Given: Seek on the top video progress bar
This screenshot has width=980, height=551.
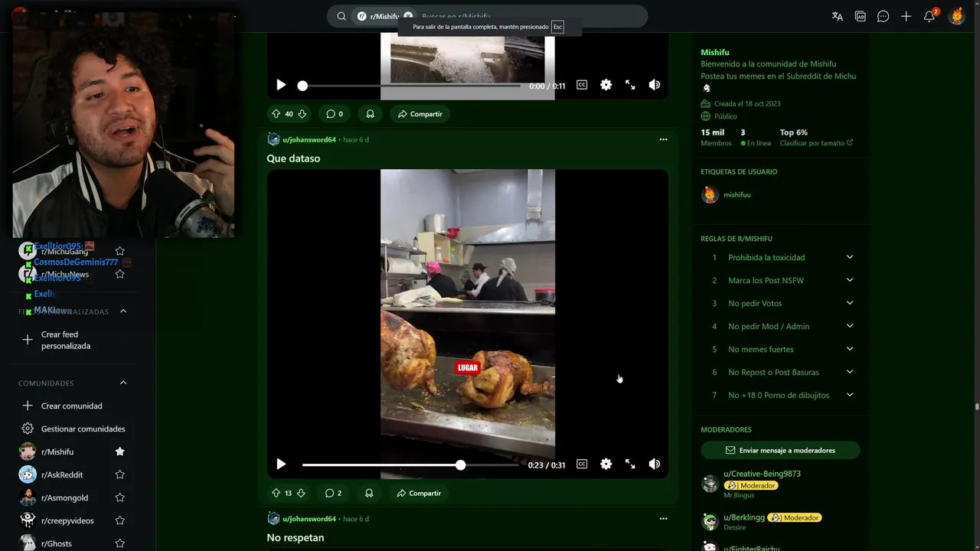Looking at the screenshot, I should click(410, 86).
